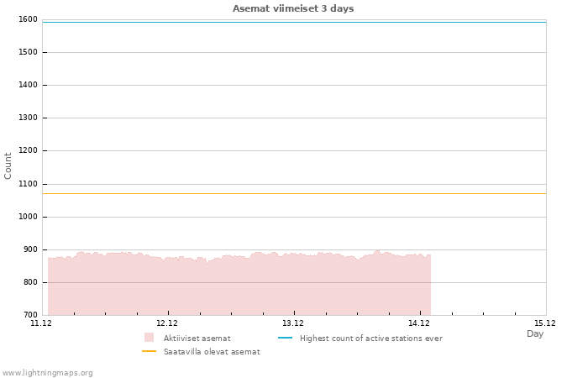Click the 700 y-axis tick label
588x378 pixels.
(x=30, y=315)
